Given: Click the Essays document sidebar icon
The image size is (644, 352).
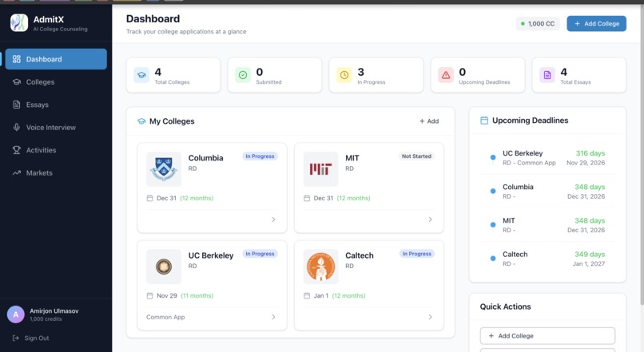Looking at the screenshot, I should 17,105.
